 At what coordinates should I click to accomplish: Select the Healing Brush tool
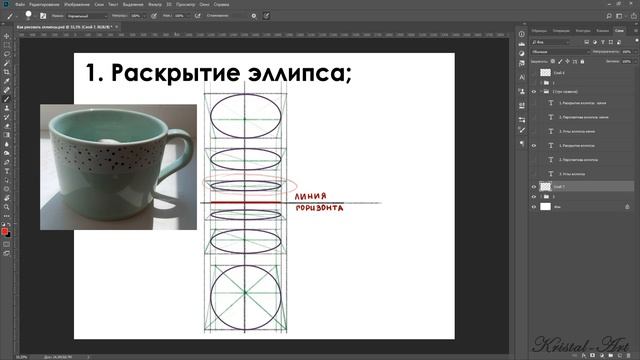(x=7, y=90)
